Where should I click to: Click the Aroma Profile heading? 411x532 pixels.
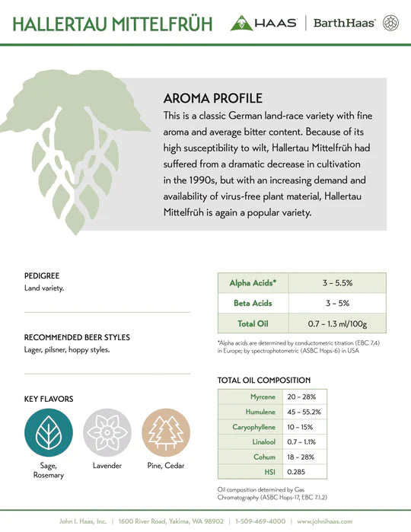tap(213, 98)
